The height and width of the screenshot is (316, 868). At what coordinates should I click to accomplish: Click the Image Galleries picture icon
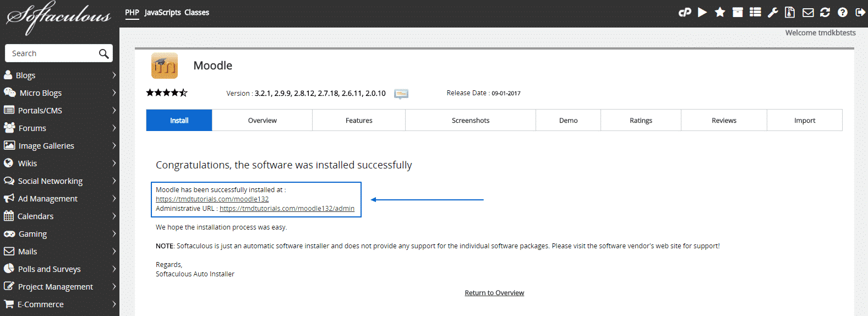pos(9,145)
